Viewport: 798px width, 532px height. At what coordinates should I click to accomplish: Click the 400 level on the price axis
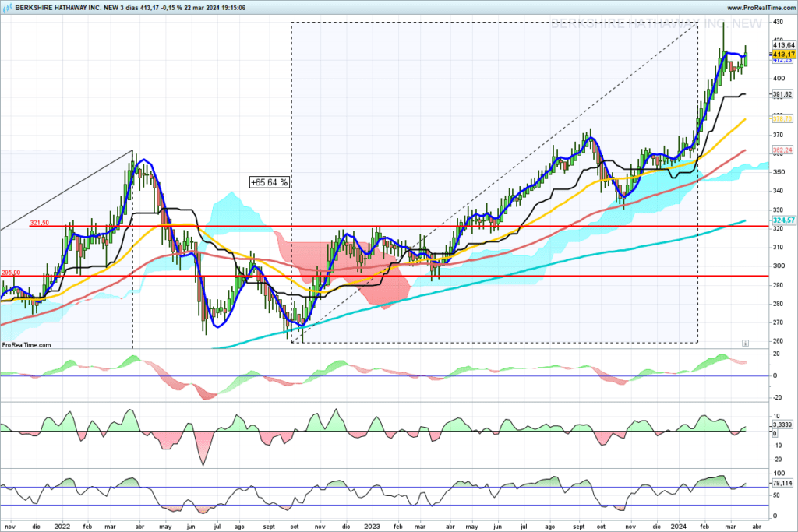tap(779, 79)
